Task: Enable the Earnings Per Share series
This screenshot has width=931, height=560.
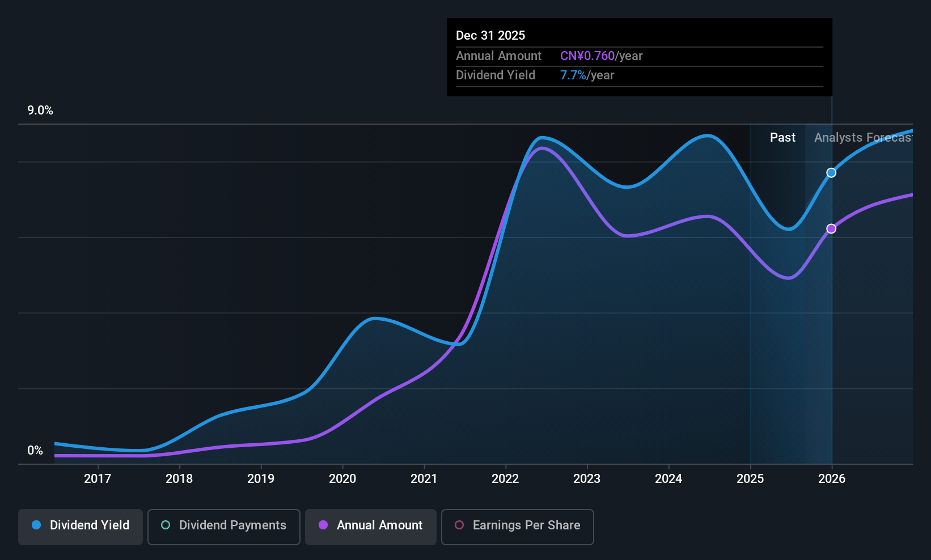Action: [x=518, y=527]
